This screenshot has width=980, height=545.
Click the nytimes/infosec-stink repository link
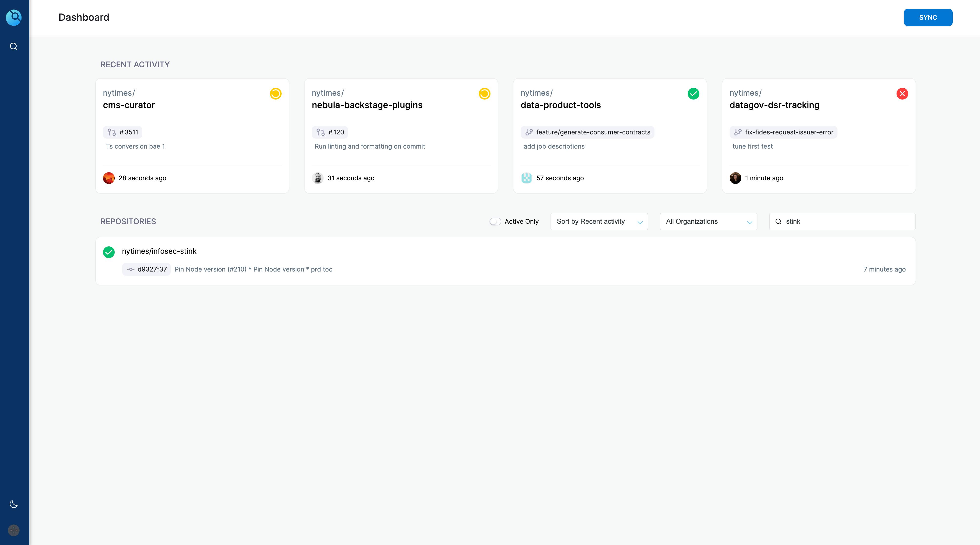[159, 250]
